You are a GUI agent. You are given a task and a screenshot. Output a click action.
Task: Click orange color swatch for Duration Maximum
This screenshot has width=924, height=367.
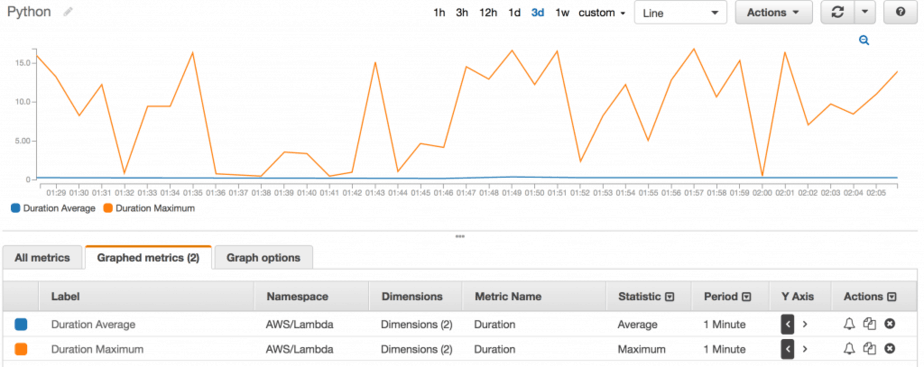[21, 349]
